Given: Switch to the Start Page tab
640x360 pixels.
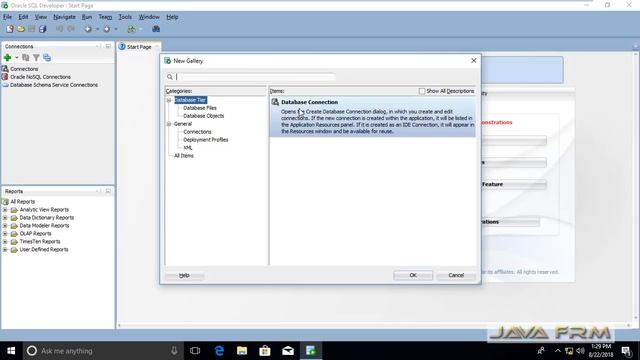Looking at the screenshot, I should tap(139, 47).
